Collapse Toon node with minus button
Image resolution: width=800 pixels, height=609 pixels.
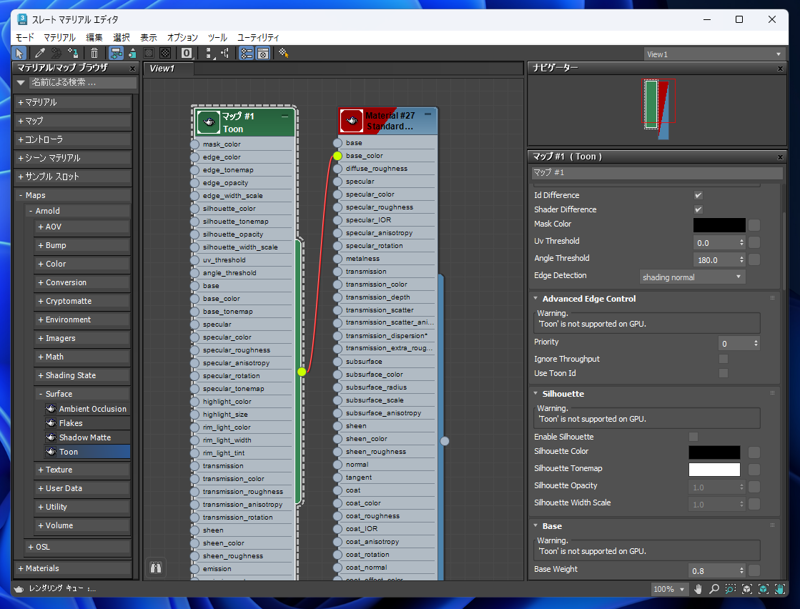285,116
